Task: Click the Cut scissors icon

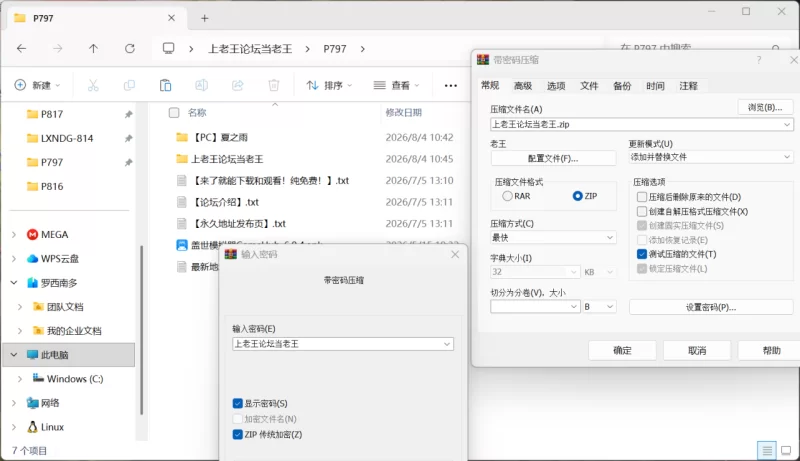Action: [x=93, y=85]
